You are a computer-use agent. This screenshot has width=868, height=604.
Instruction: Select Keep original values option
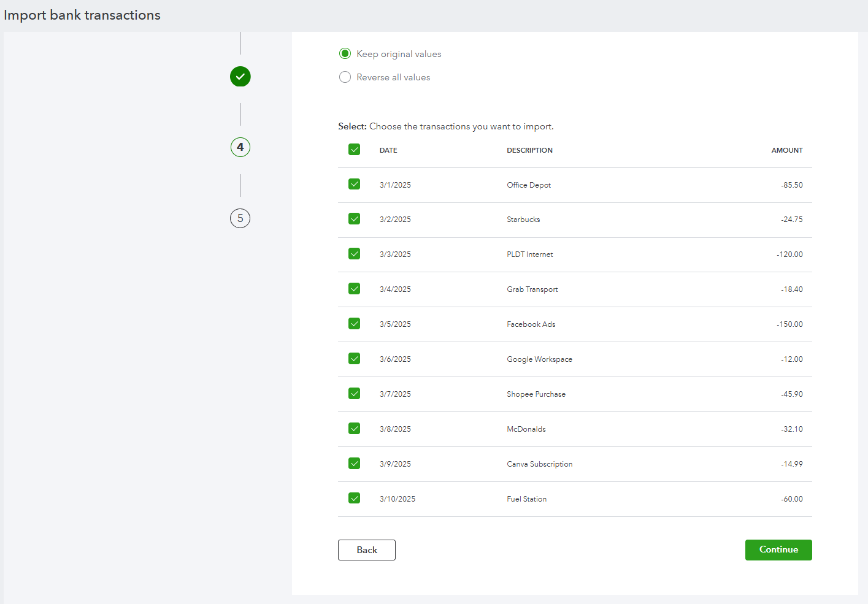coord(345,54)
